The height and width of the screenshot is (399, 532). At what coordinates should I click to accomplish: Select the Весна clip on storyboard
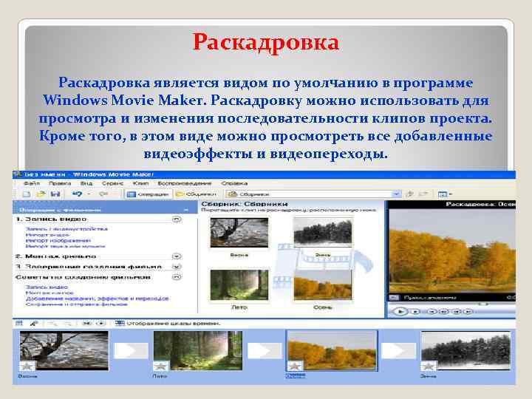[64, 350]
